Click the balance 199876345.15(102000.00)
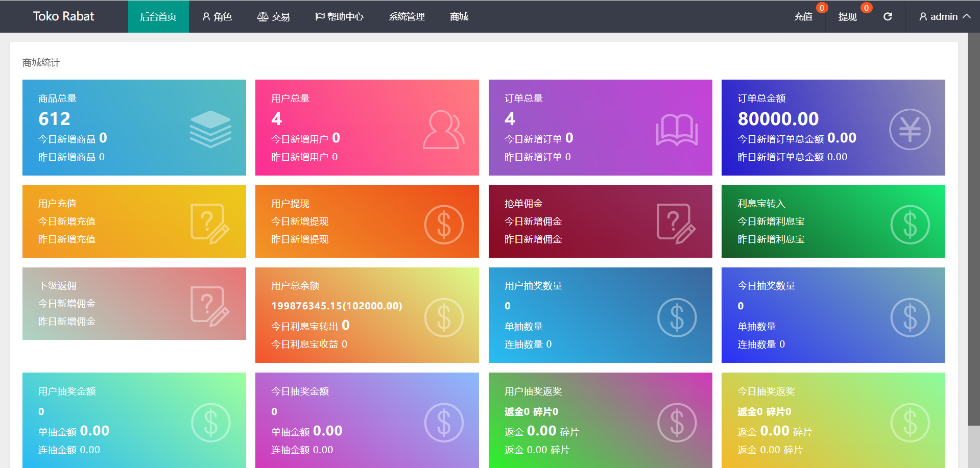Viewport: 980px width, 468px height. 337,306
